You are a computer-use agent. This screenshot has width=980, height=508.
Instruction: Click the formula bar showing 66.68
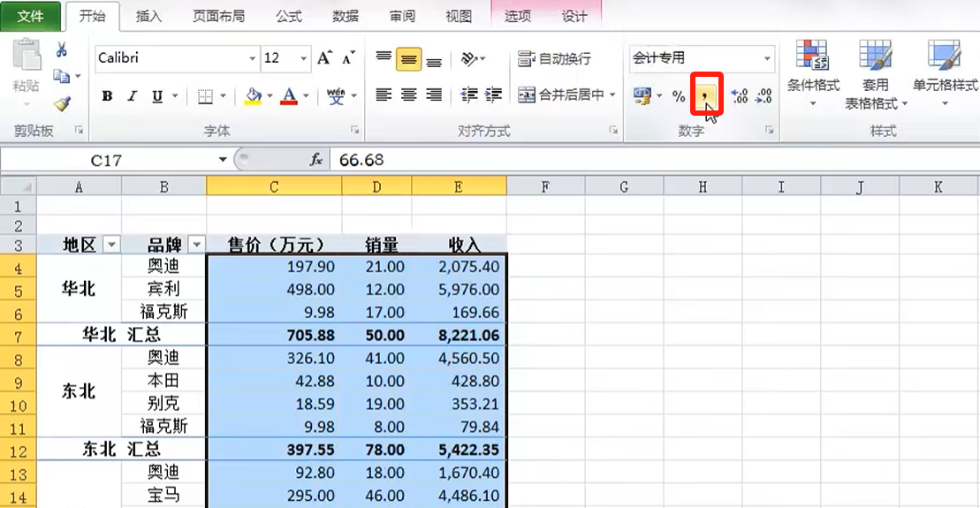[x=654, y=160]
